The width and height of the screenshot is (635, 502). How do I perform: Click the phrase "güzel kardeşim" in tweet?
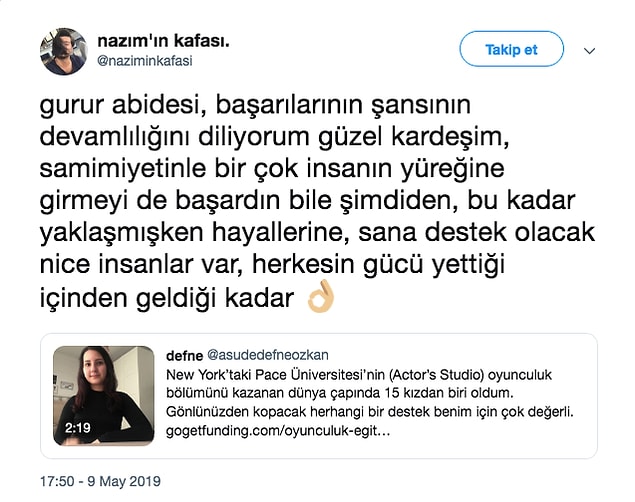pyautogui.click(x=413, y=138)
